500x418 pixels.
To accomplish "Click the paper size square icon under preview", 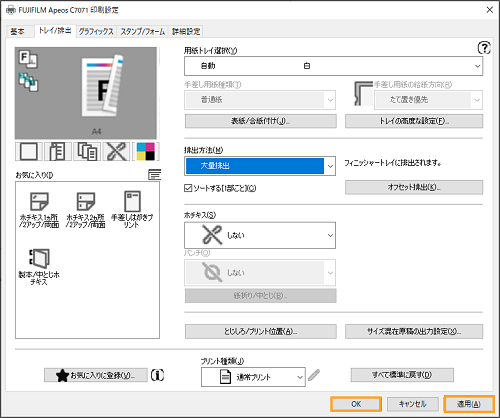I will click(x=29, y=151).
